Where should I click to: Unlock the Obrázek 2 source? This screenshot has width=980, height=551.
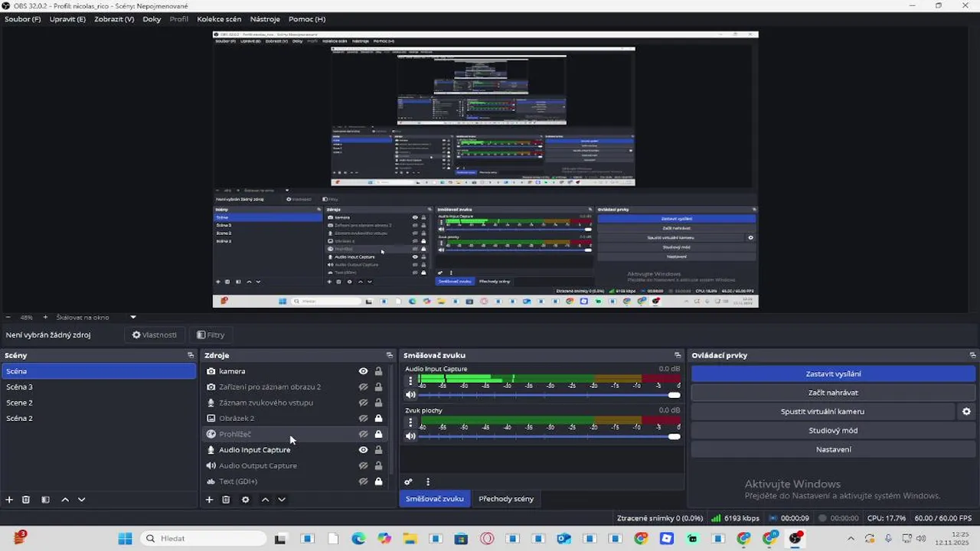coord(378,419)
